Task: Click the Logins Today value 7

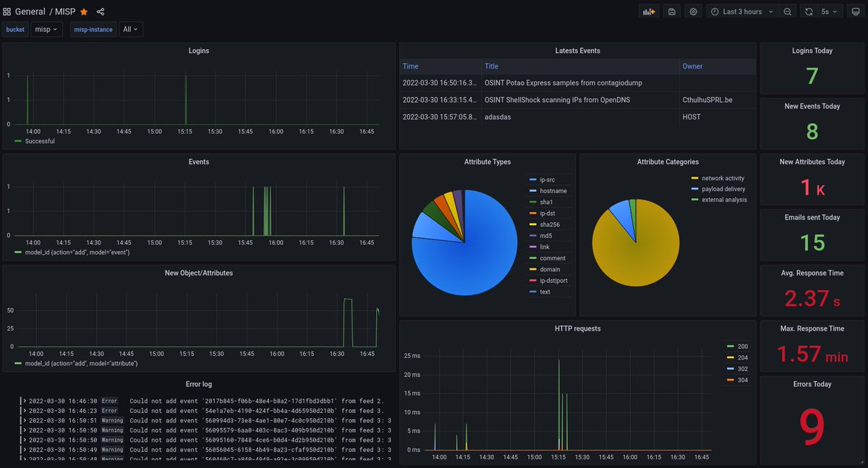Action: (x=813, y=77)
